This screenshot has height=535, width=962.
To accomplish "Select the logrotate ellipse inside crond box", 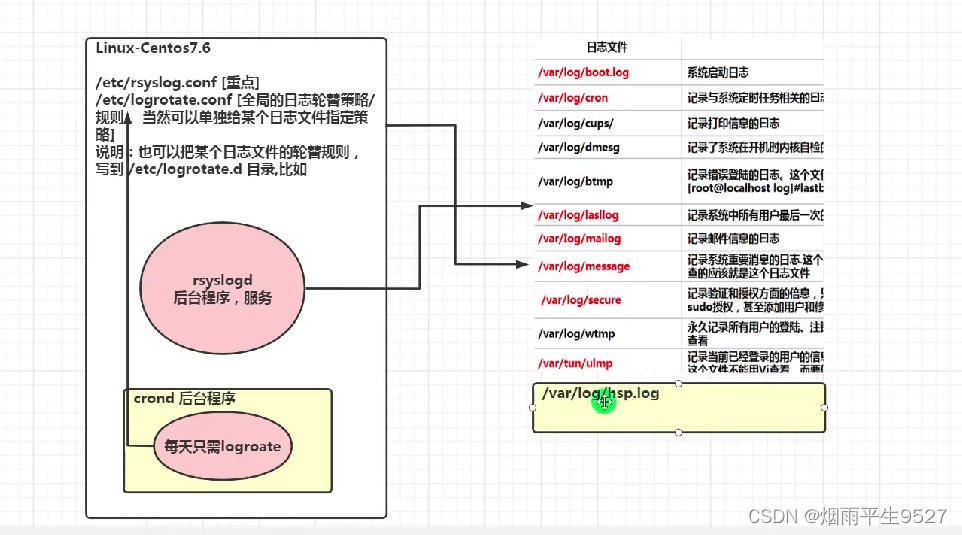I will (223, 446).
